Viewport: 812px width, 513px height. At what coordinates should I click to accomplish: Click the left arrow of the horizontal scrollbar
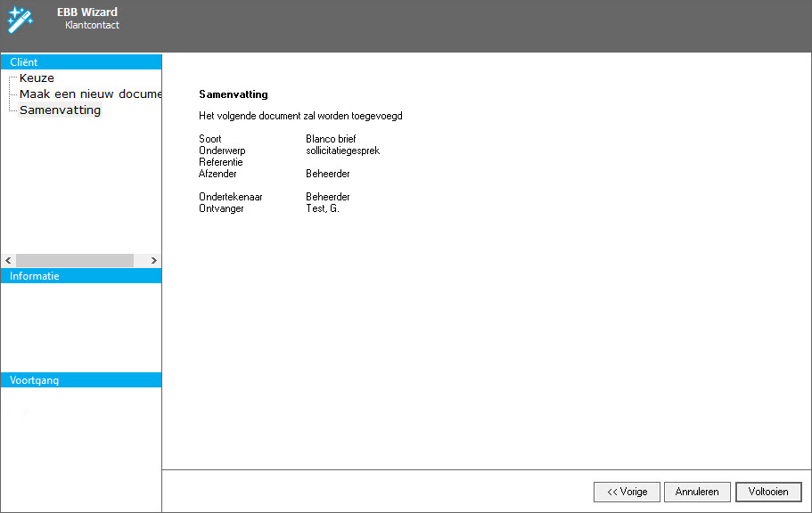(9, 260)
